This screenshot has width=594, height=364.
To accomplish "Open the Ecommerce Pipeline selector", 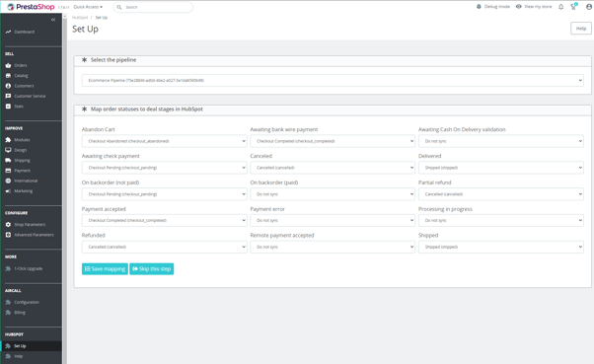I will 333,80.
